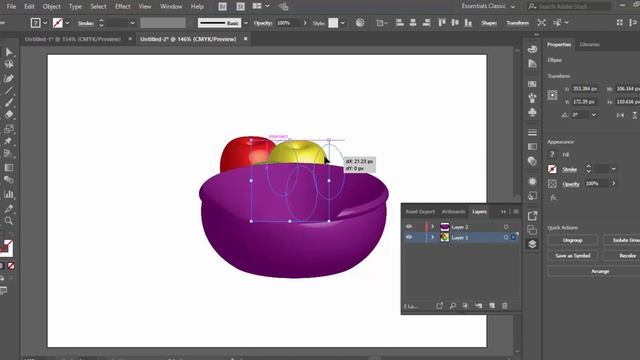
Task: Open the Appearance panel dock icon
Action: click(x=532, y=181)
